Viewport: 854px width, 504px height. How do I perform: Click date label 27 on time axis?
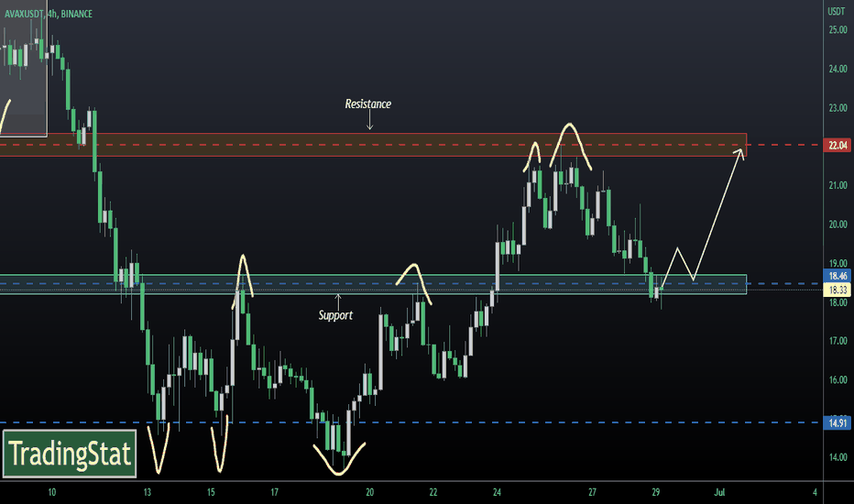click(x=592, y=492)
